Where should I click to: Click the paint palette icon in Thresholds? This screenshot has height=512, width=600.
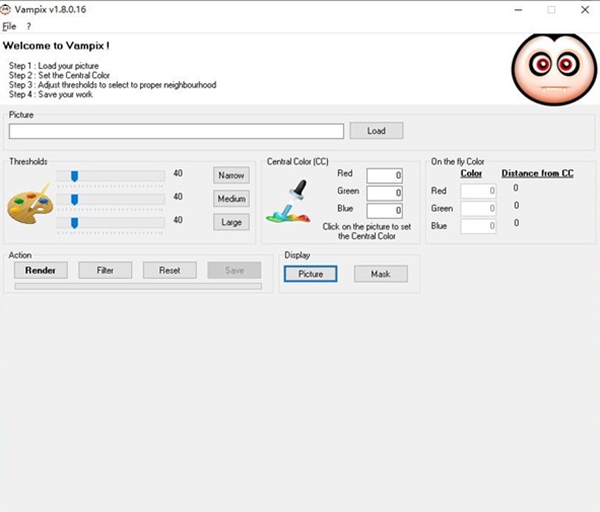pyautogui.click(x=30, y=203)
